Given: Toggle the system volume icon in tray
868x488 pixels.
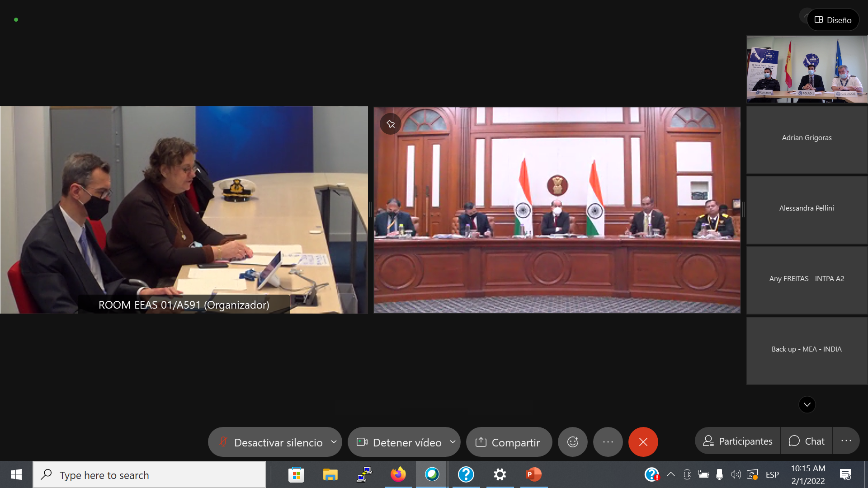Looking at the screenshot, I should 736,474.
